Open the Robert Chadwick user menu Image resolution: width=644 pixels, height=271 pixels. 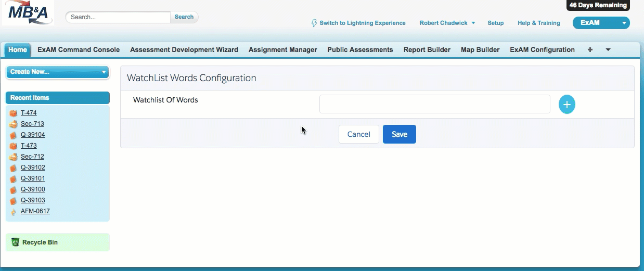(447, 23)
